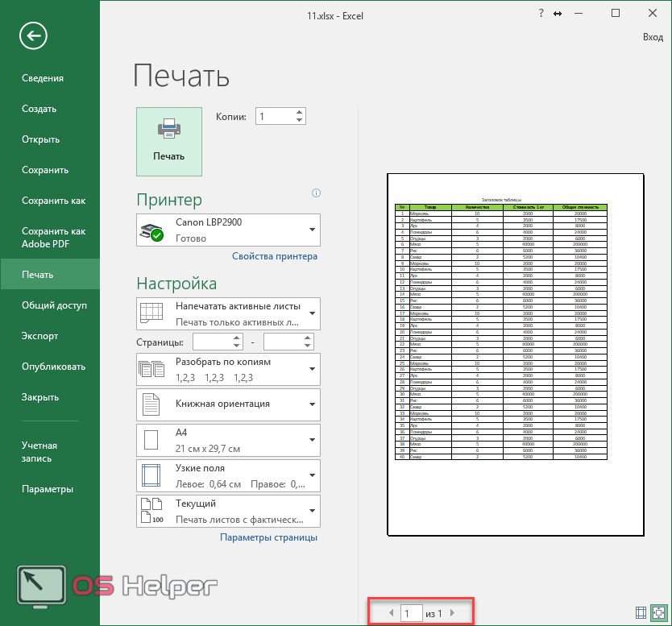Increase the Копии count with up arrow
Viewport: 672px width, 626px height.
(300, 112)
